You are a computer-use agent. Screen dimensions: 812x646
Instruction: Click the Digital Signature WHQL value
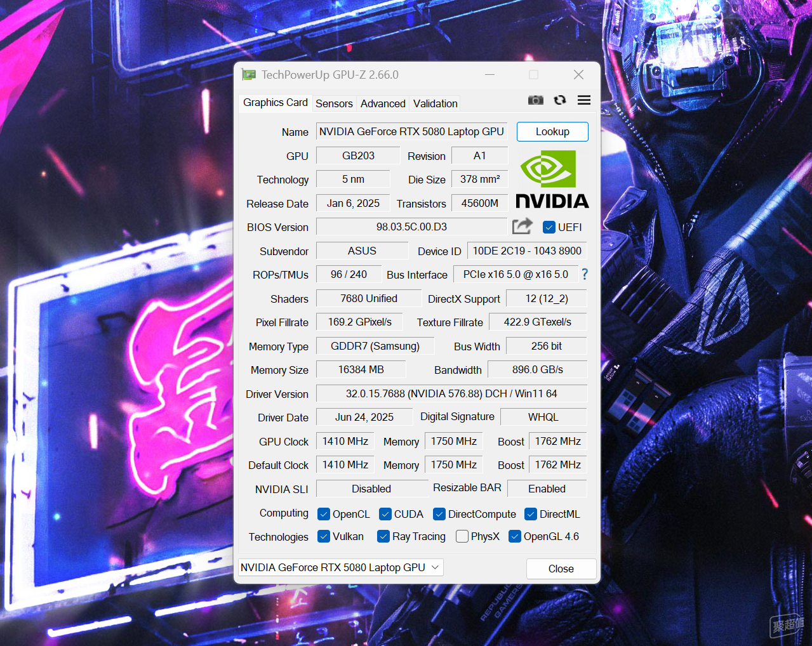[x=543, y=417]
